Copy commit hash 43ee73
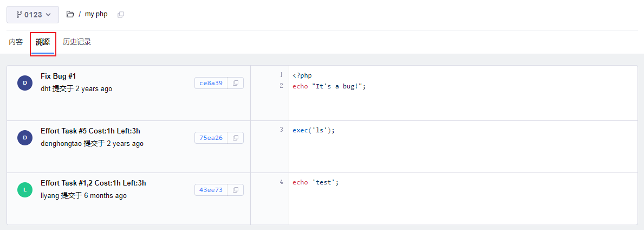 pyautogui.click(x=236, y=190)
